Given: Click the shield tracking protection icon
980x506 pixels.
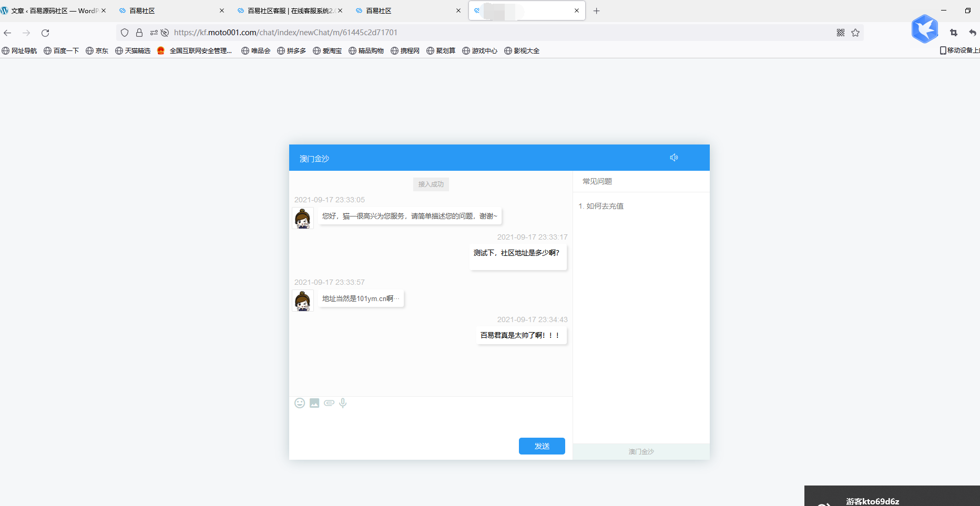Looking at the screenshot, I should [x=125, y=33].
